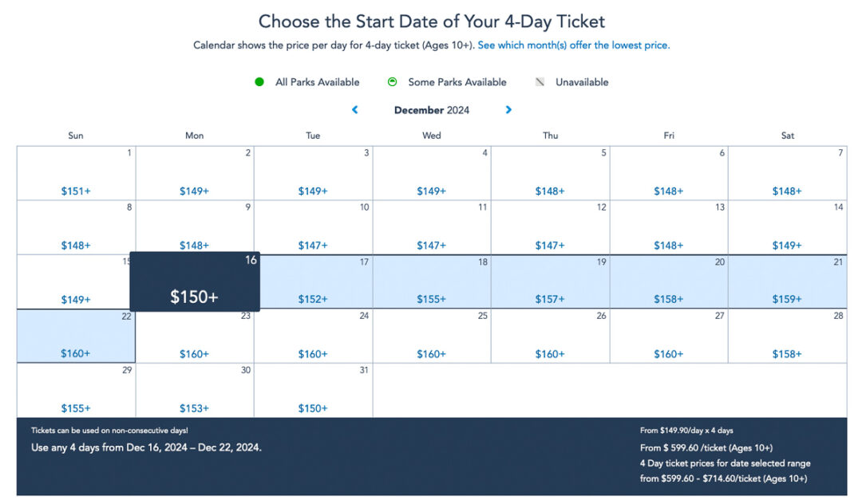
Task: Navigate to the previous month using the left arrow
Action: [x=354, y=110]
